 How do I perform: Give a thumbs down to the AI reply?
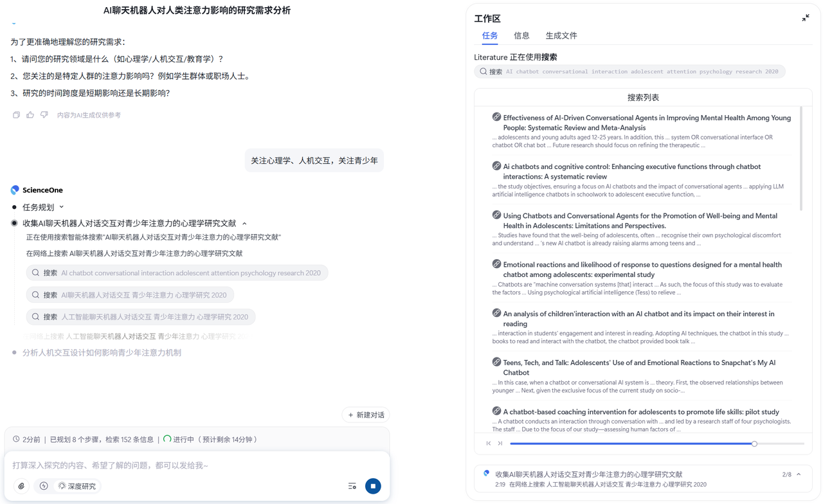point(44,114)
